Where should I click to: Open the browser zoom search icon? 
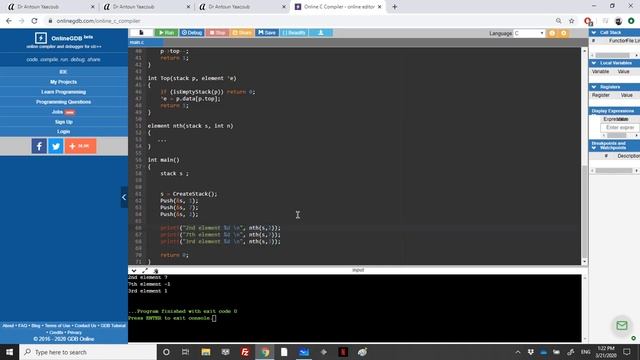pos(558,21)
